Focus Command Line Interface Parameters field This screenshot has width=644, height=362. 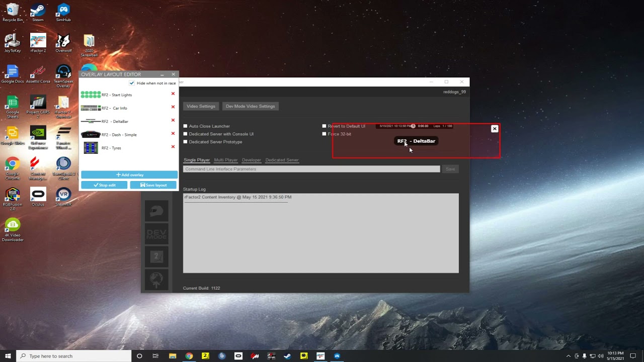[x=311, y=169]
